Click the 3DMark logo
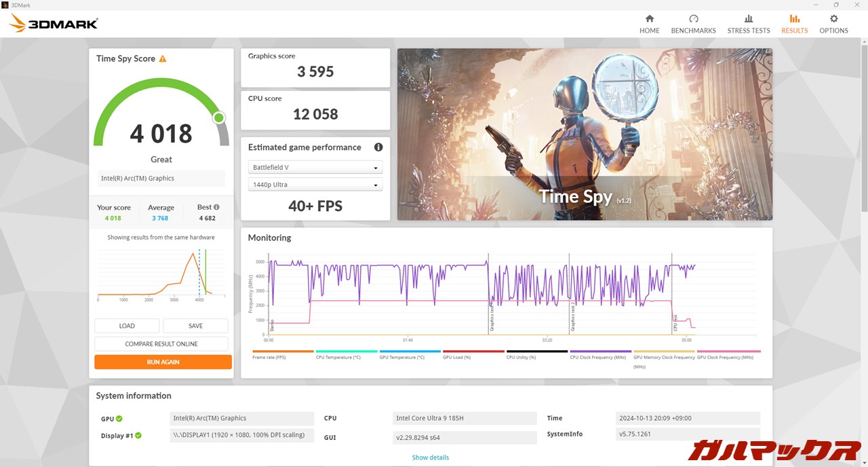This screenshot has width=868, height=467. [x=54, y=24]
